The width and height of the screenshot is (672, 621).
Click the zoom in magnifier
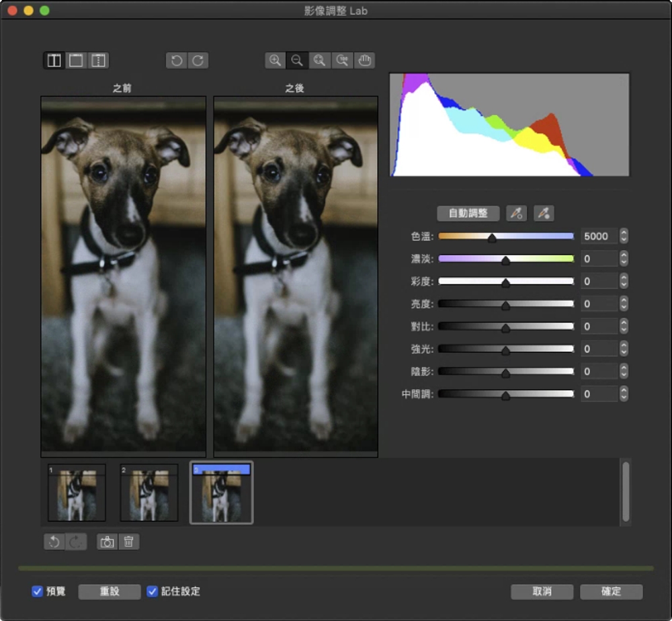click(x=275, y=60)
